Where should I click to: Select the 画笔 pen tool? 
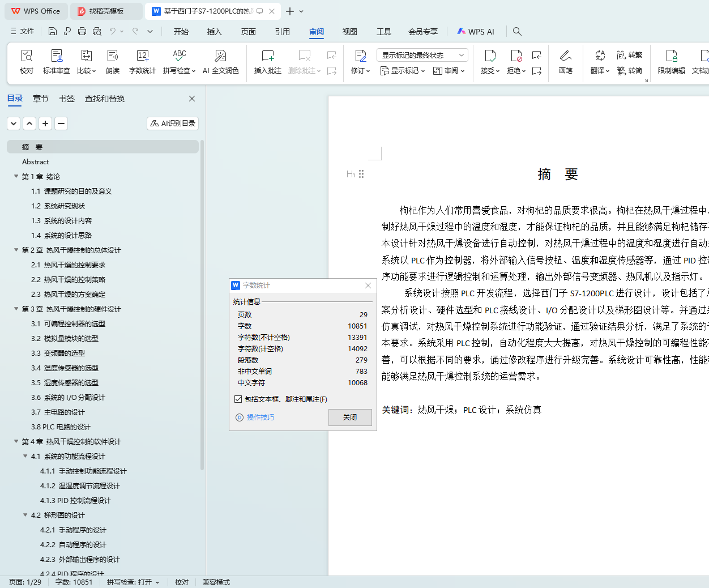click(x=565, y=62)
